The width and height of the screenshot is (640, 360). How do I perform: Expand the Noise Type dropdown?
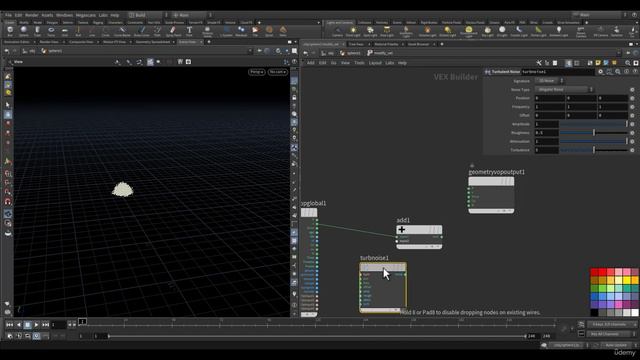[x=564, y=89]
